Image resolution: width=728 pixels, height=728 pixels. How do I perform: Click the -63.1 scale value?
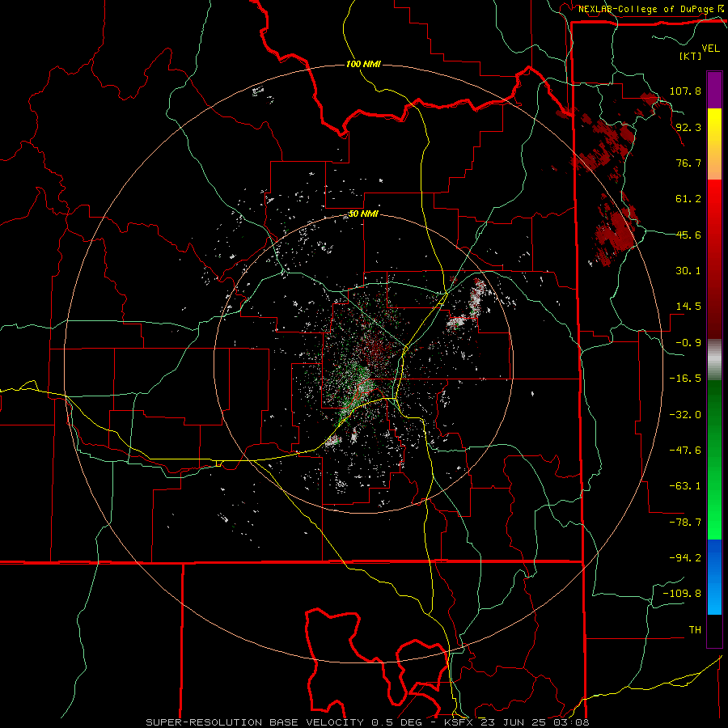685,486
